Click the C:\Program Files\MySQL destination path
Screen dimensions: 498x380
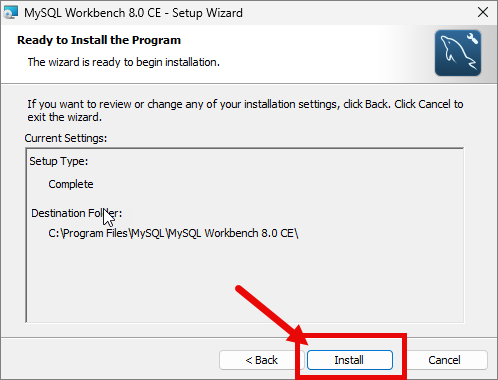click(x=173, y=233)
